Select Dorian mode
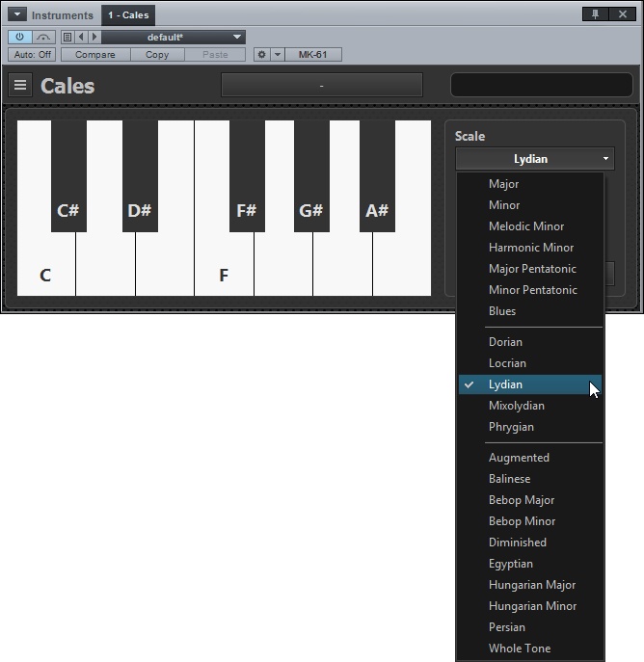 [x=530, y=342]
